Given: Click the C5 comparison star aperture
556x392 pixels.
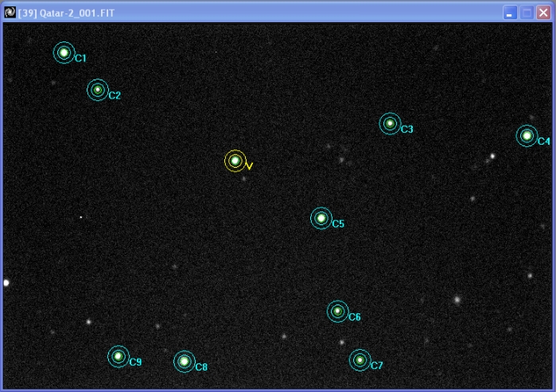Looking at the screenshot, I should 321,218.
